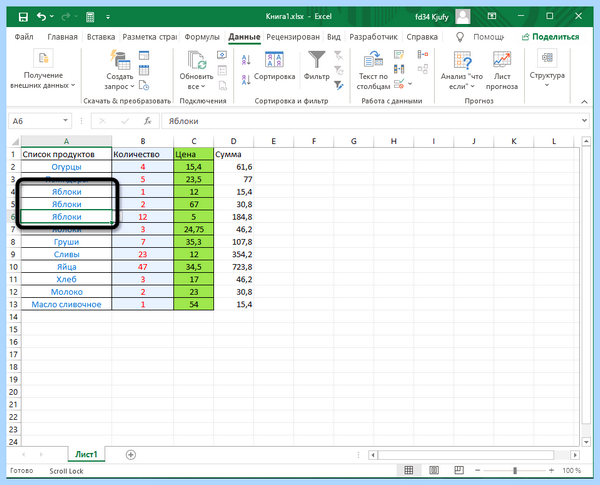
Task: Click the user account avatar
Action: (x=463, y=16)
